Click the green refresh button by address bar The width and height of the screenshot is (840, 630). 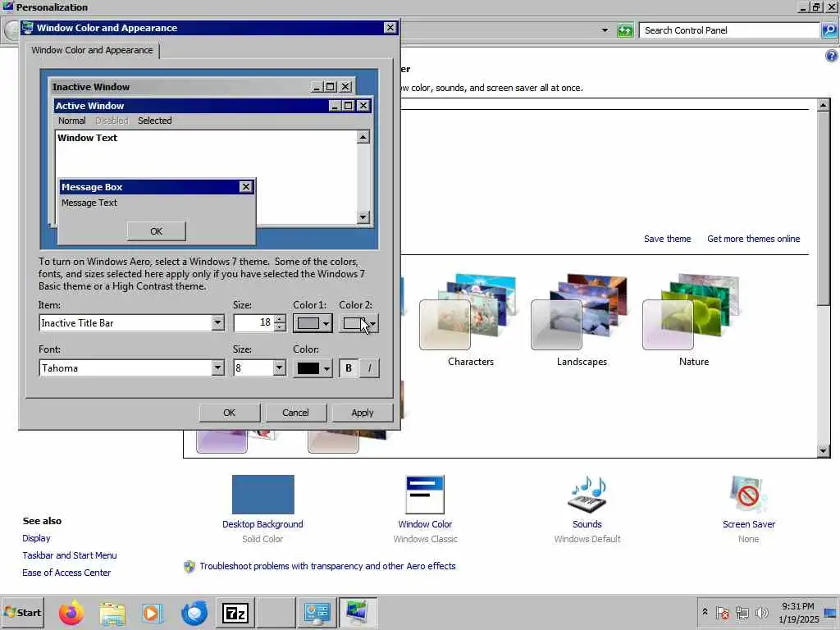pos(625,30)
